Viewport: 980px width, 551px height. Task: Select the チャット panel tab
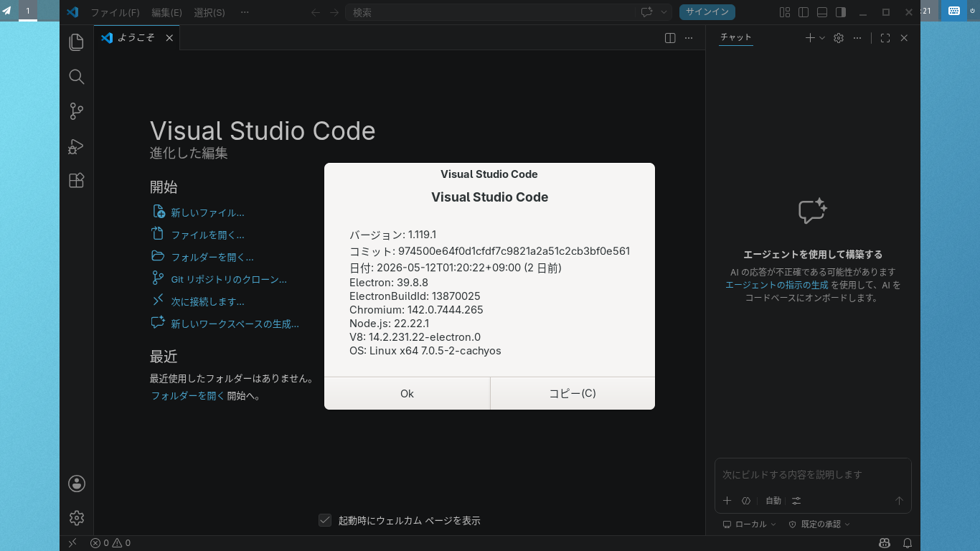[x=736, y=37]
